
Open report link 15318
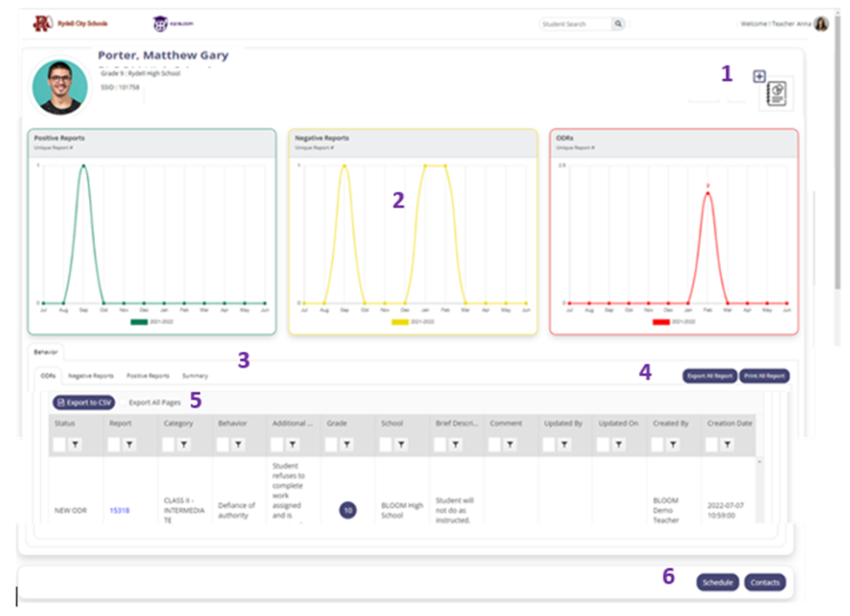tap(119, 511)
